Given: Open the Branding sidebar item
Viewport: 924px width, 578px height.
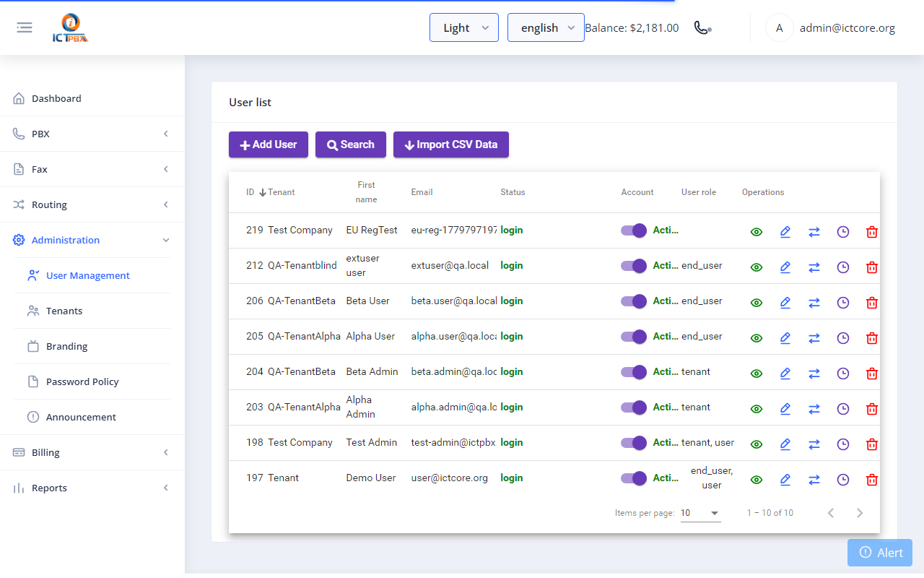Looking at the screenshot, I should click(x=92, y=346).
